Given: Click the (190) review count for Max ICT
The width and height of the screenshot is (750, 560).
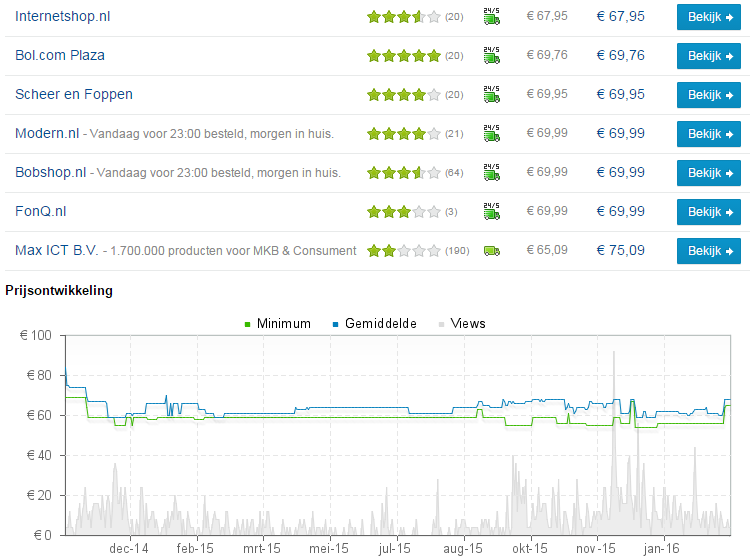Looking at the screenshot, I should pos(457,251).
